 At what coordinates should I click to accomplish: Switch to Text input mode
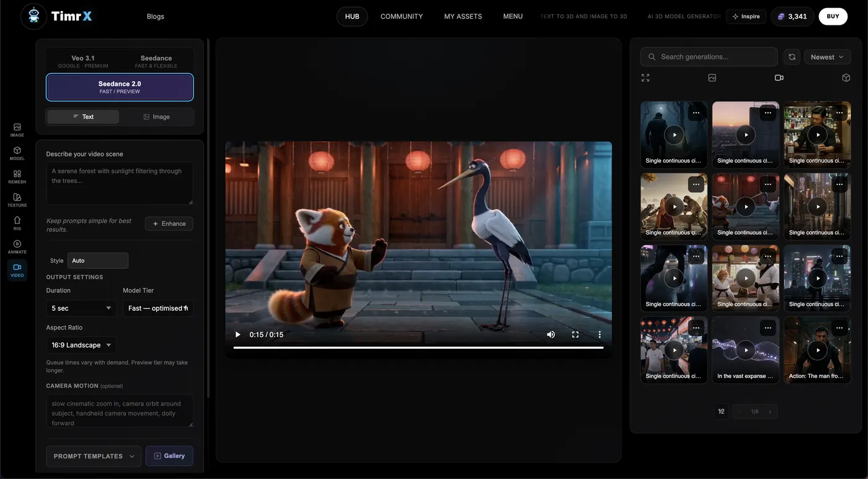[x=83, y=117]
